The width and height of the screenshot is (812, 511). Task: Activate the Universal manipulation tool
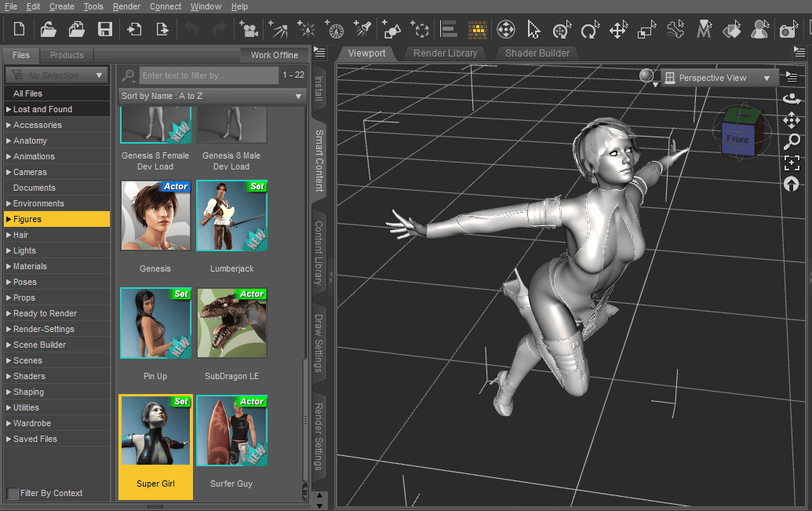[560, 30]
